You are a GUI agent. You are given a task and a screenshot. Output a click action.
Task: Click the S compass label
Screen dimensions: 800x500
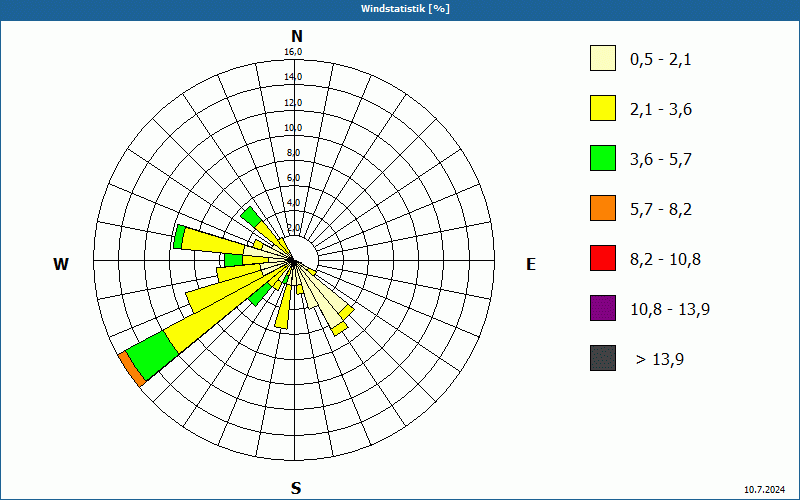tap(296, 488)
